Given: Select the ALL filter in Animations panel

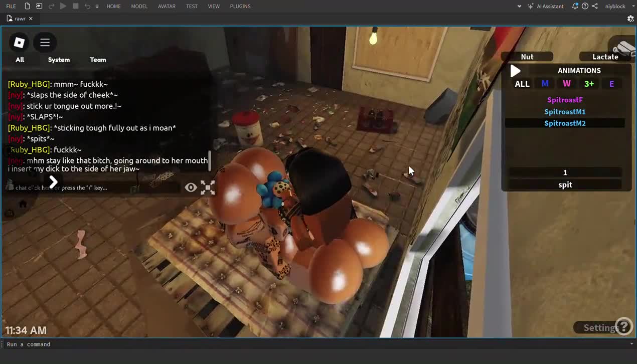Looking at the screenshot, I should (x=522, y=84).
